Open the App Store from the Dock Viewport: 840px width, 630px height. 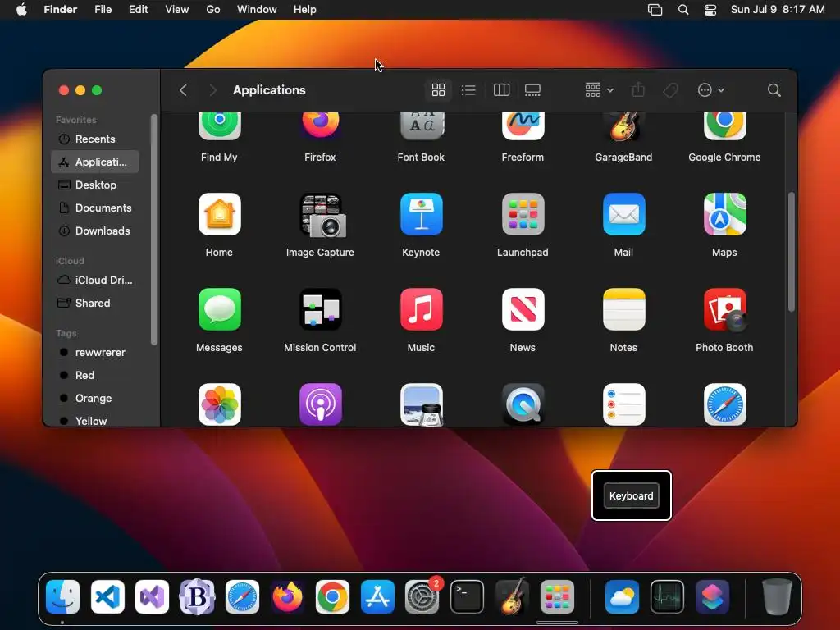[x=377, y=596]
